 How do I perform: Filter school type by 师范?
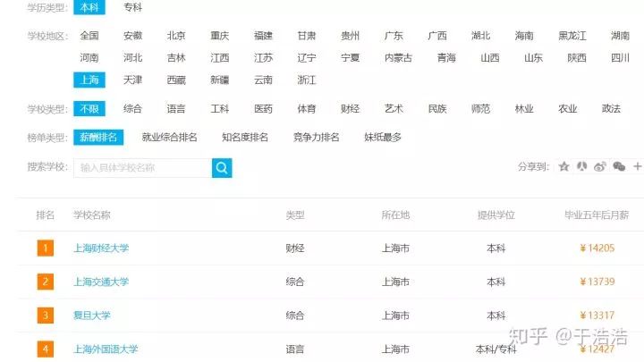pos(481,109)
